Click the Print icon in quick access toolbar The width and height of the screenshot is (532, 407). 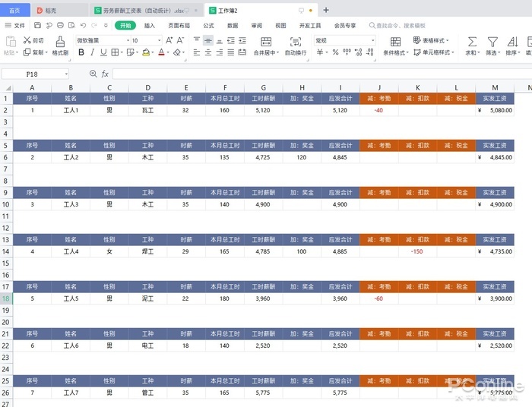coord(60,25)
